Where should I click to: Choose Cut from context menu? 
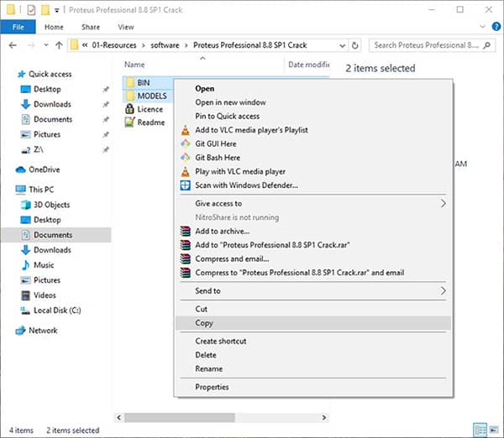pyautogui.click(x=313, y=310)
